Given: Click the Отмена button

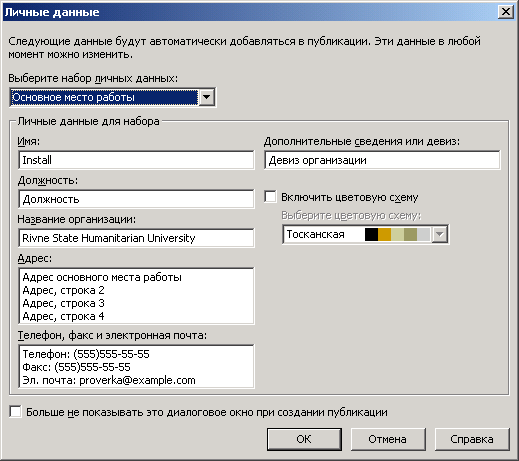Looking at the screenshot, I should 388,439.
